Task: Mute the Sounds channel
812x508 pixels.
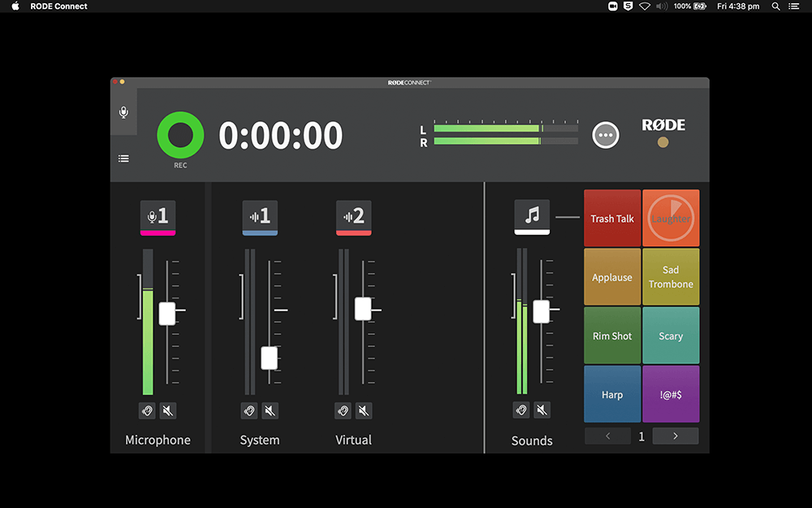Action: point(542,410)
